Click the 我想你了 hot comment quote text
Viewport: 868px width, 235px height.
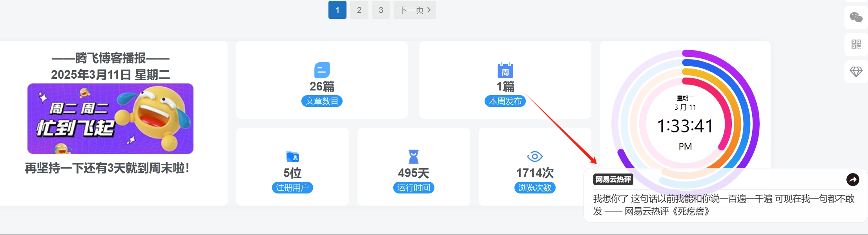tap(724, 205)
